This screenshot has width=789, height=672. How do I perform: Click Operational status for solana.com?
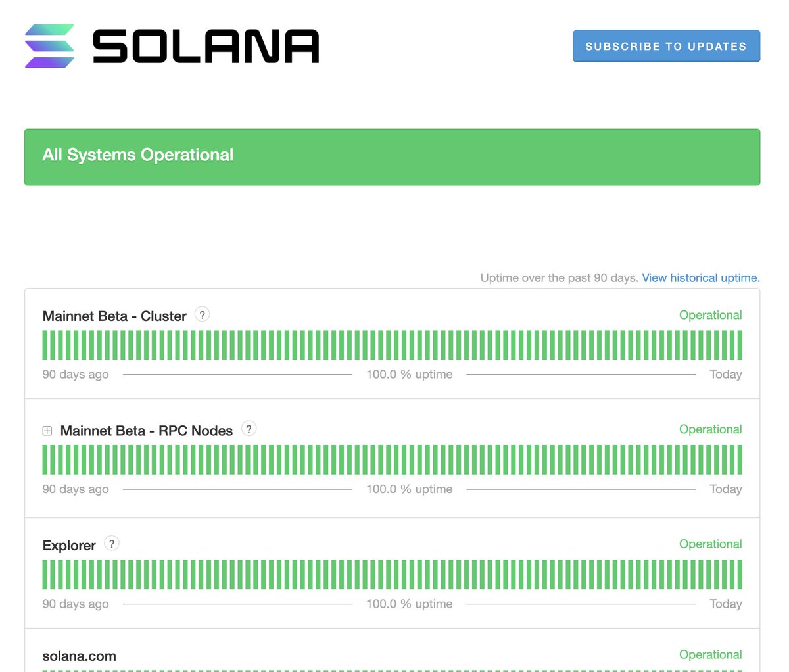(711, 655)
